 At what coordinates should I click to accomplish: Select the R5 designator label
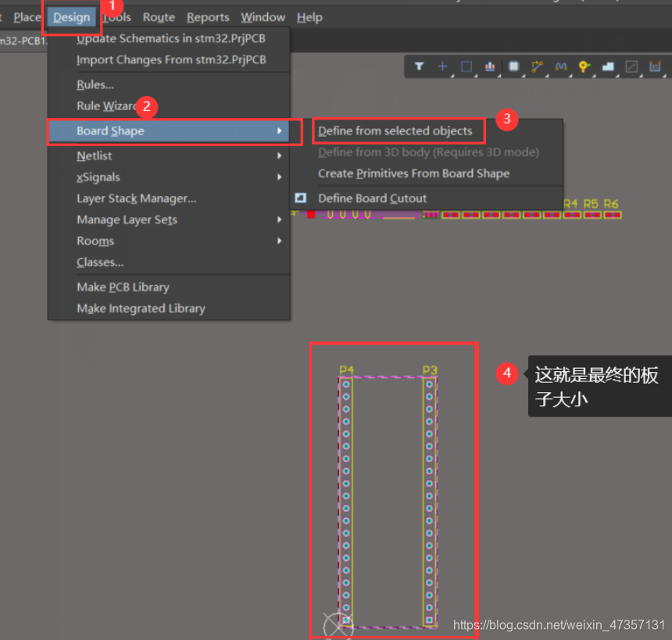coord(591,204)
